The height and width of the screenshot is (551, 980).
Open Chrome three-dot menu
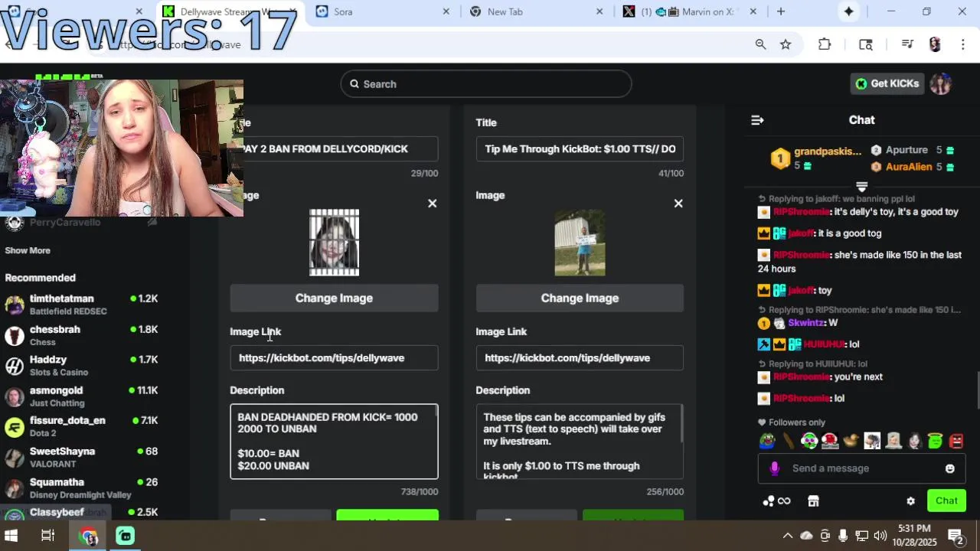coord(963,44)
